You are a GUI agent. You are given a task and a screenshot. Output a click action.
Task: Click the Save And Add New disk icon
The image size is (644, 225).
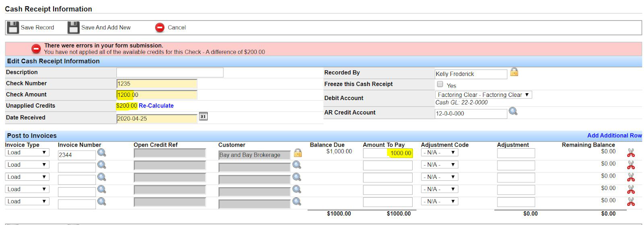[x=73, y=27]
